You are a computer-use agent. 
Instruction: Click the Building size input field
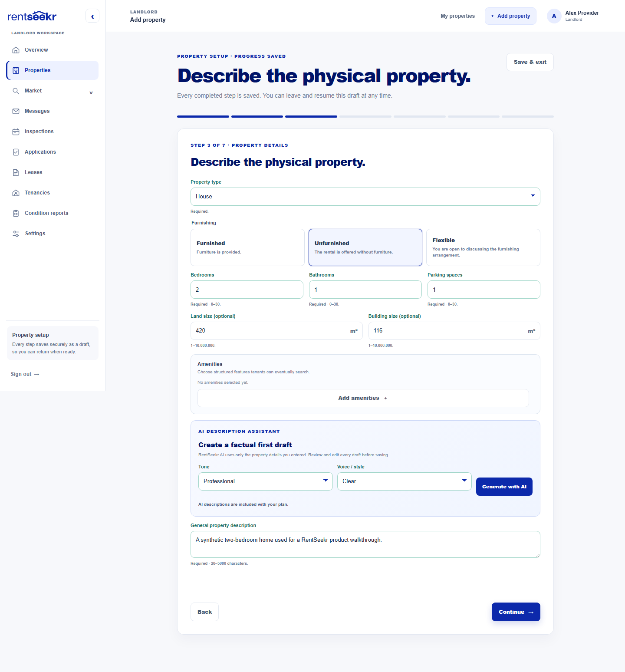[454, 331]
